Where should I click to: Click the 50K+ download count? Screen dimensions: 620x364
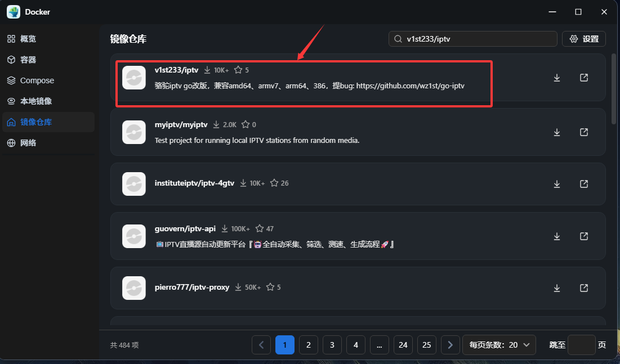pyautogui.click(x=253, y=287)
